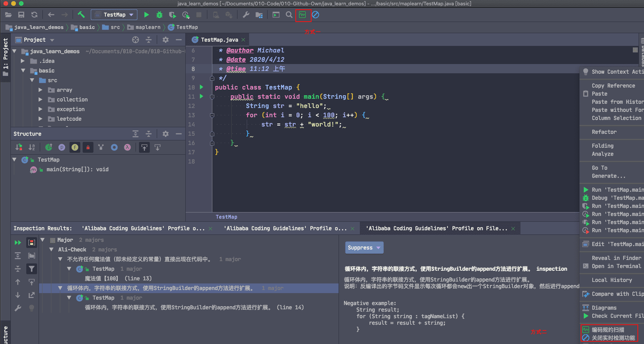Screen dimensions: 644x344
Task: Collapse the basic folder in project tree
Action: tap(23, 71)
